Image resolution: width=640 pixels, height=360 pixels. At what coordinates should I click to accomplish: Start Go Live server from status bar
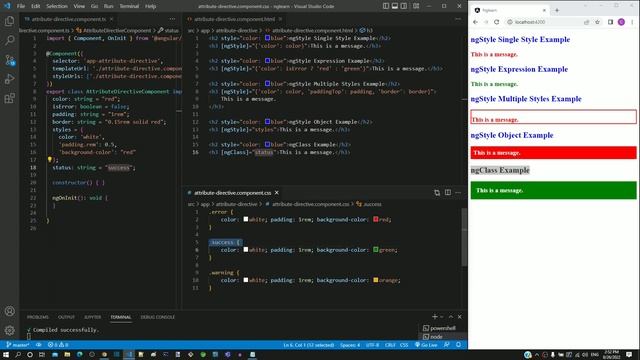[426, 345]
